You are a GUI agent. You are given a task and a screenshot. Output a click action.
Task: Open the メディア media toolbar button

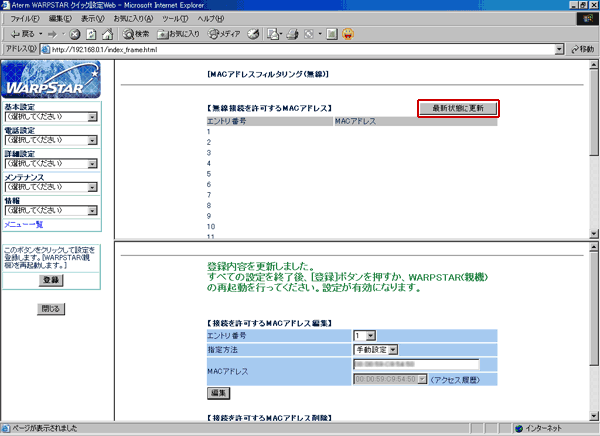221,33
